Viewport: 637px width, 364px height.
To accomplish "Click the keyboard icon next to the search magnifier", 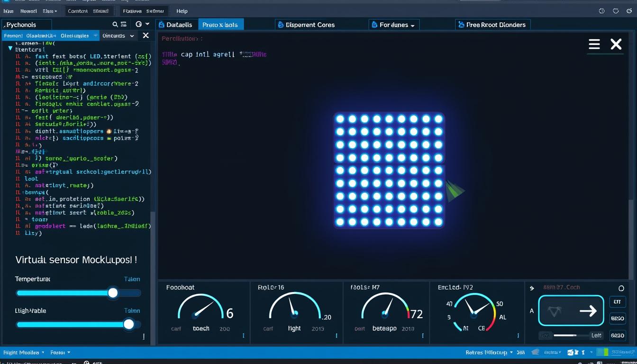I will coord(124,24).
